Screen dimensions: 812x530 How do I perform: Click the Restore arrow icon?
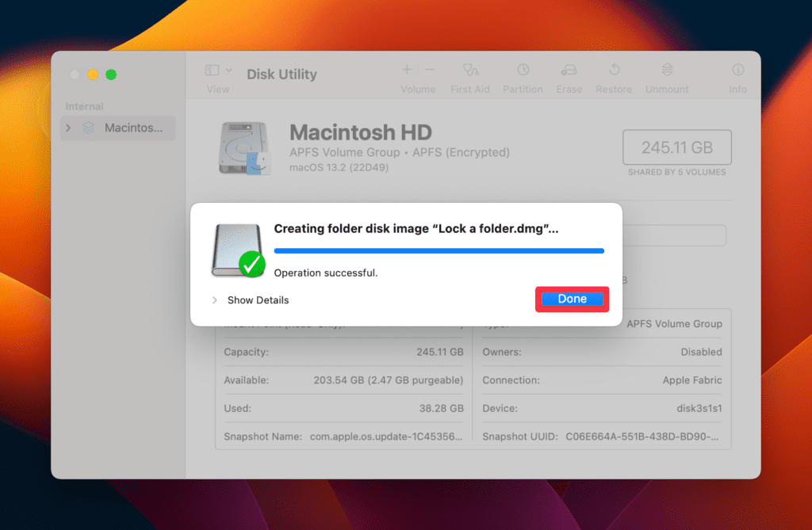pos(615,70)
